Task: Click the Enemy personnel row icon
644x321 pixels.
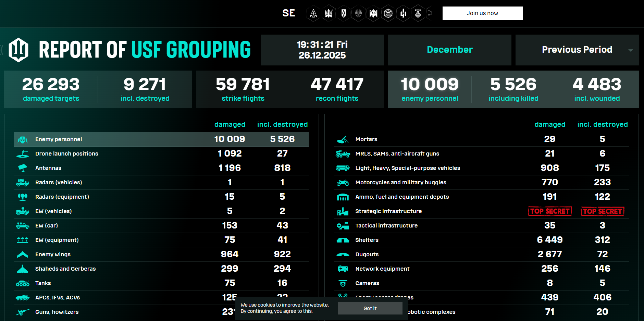Action: tap(23, 139)
